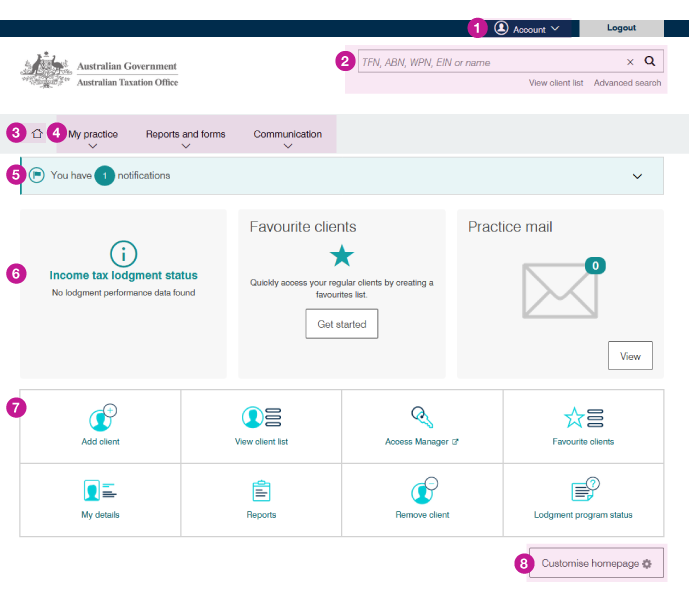Image resolution: width=689 pixels, height=602 pixels.
Task: Click the search magnifier icon
Action: click(x=649, y=62)
